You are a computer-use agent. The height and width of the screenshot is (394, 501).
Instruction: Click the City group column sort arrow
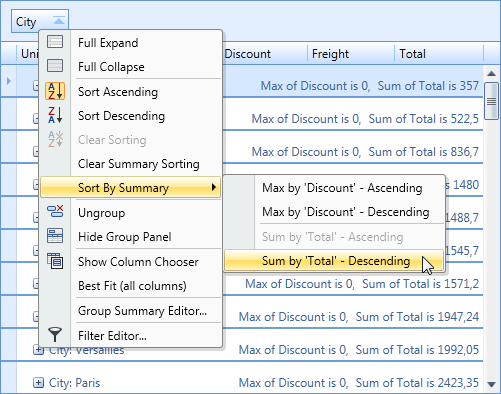click(59, 21)
